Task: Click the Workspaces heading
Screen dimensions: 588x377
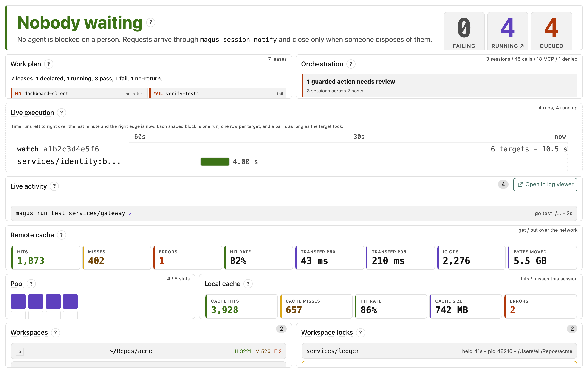Action: tap(29, 333)
